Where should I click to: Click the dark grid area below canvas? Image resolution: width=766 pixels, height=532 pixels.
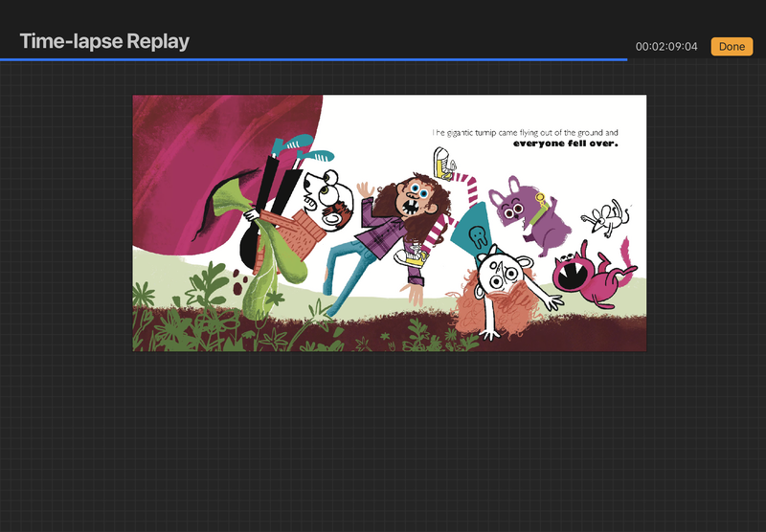tap(383, 440)
